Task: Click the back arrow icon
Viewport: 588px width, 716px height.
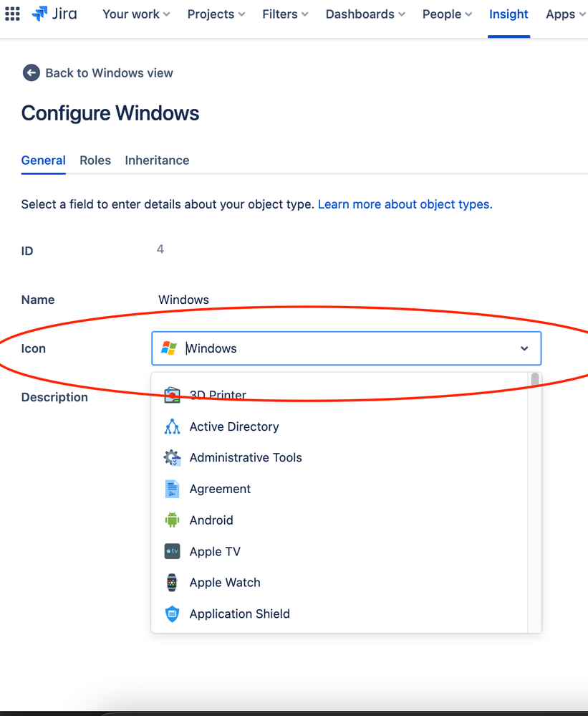Action: [31, 72]
